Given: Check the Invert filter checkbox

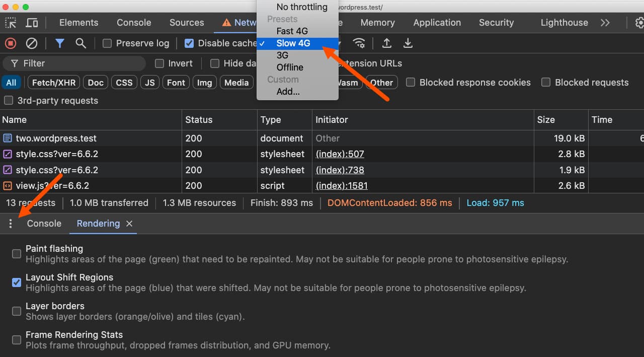Looking at the screenshot, I should coord(159,63).
